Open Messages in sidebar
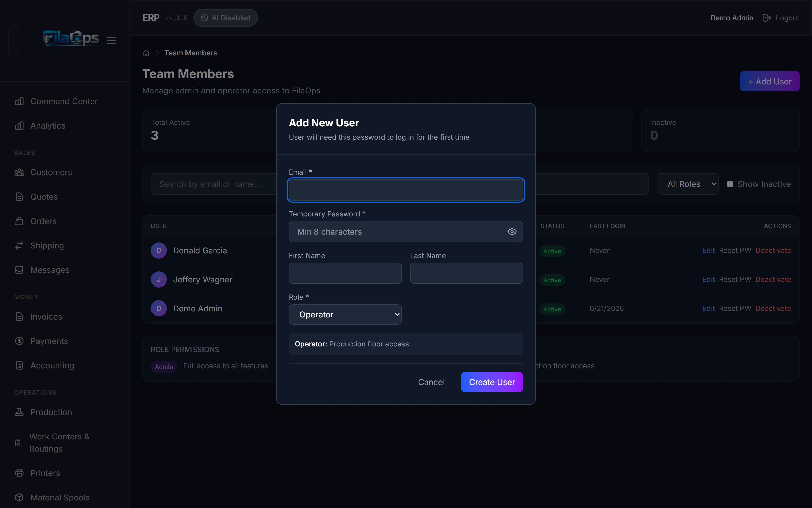The height and width of the screenshot is (508, 812). (x=50, y=270)
